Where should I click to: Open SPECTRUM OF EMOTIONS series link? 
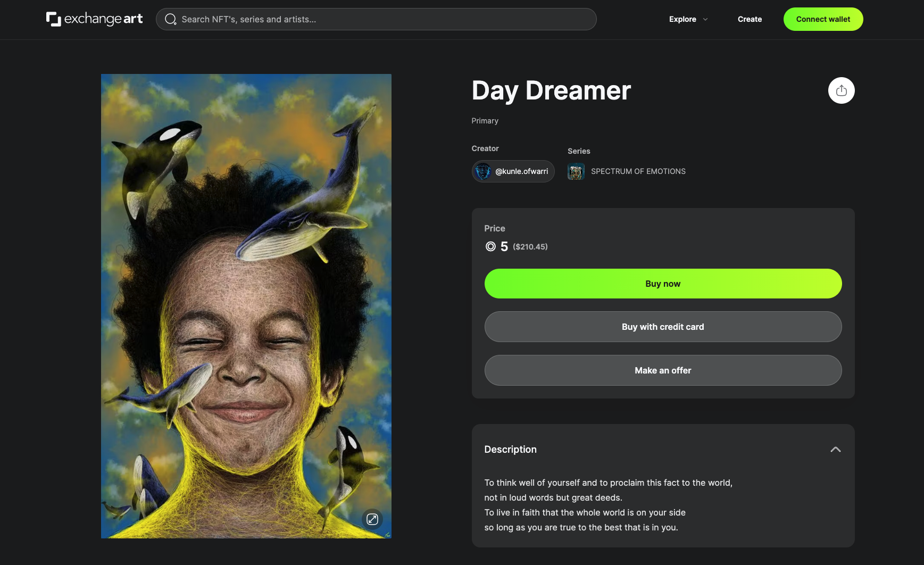click(x=638, y=171)
